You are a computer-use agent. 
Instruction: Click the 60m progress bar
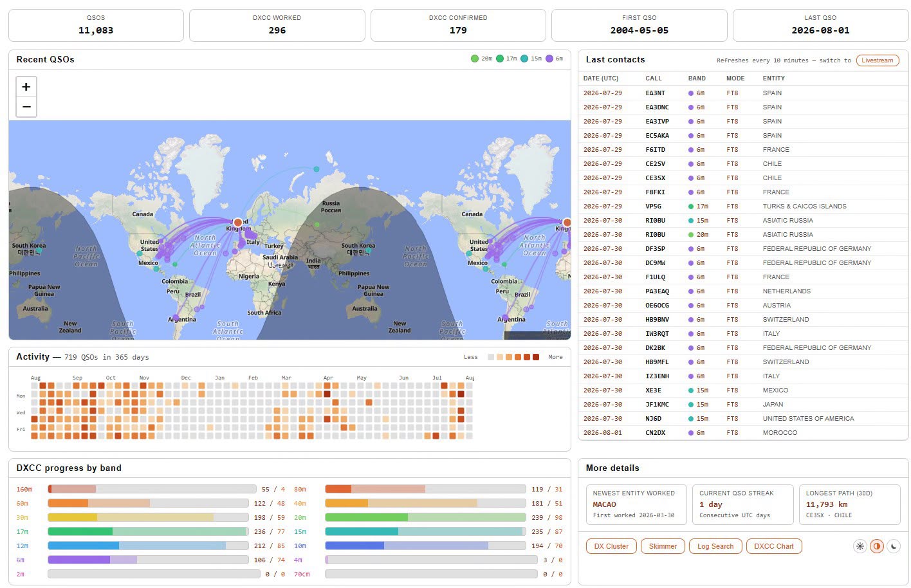[x=148, y=504]
